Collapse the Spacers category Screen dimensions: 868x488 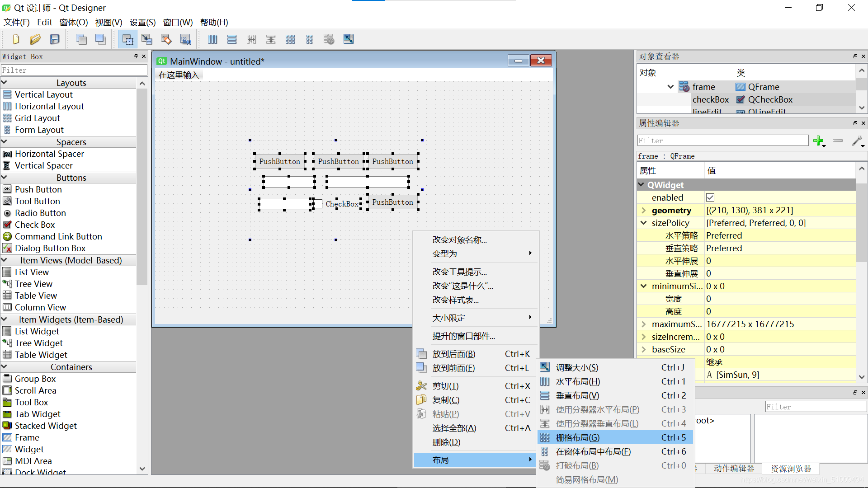point(4,142)
